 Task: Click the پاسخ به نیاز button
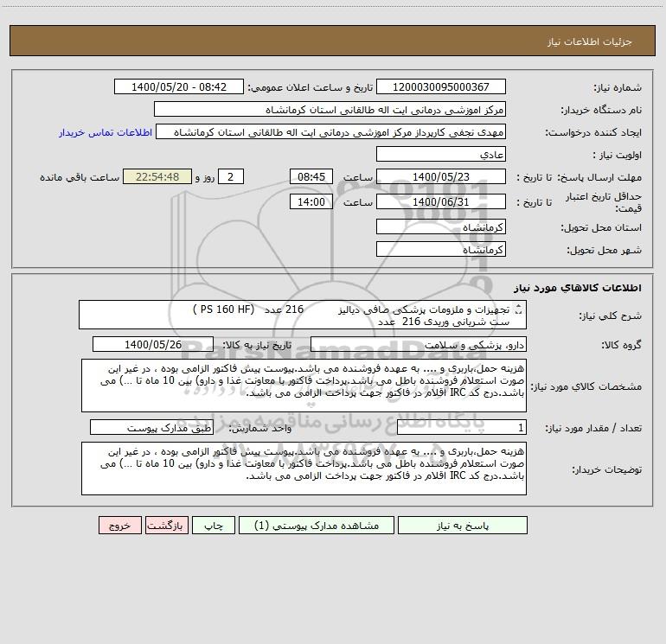click(x=463, y=525)
